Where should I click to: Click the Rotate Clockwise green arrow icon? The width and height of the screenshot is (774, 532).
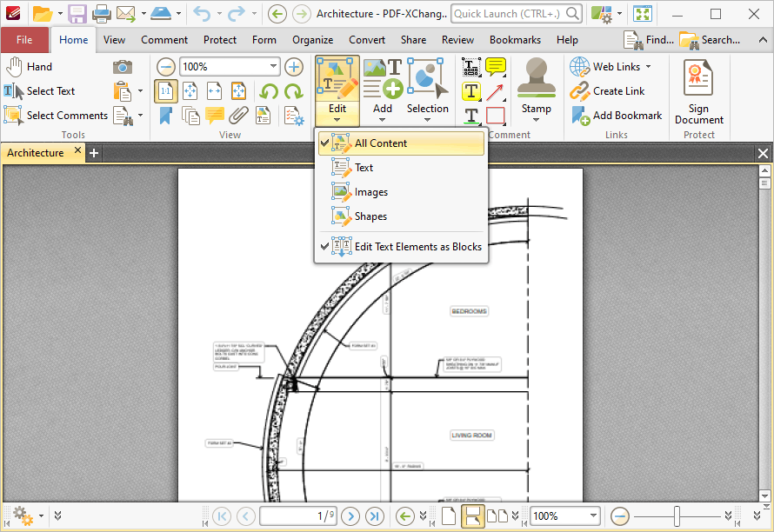coord(293,91)
